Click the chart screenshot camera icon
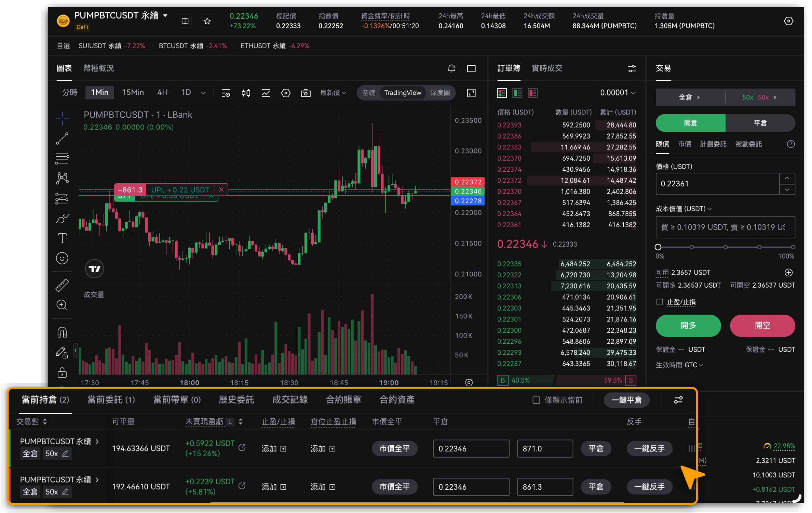This screenshot has height=513, width=812. coord(306,93)
